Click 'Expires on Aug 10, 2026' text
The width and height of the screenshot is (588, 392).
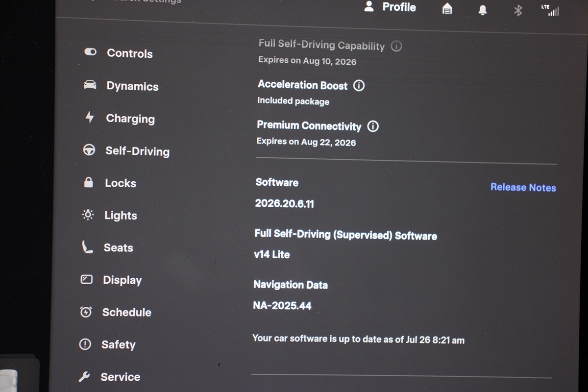[307, 61]
